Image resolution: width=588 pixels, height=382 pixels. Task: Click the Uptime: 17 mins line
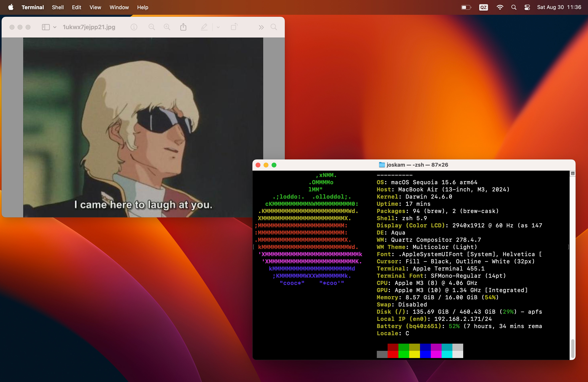[403, 204]
